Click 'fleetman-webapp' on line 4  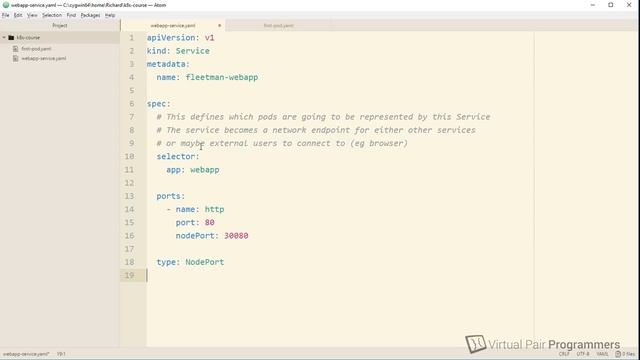(222, 77)
